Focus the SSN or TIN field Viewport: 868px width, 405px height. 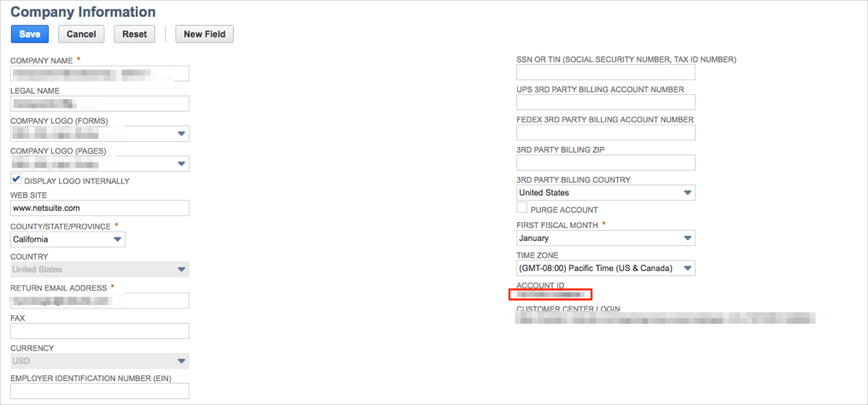click(605, 73)
